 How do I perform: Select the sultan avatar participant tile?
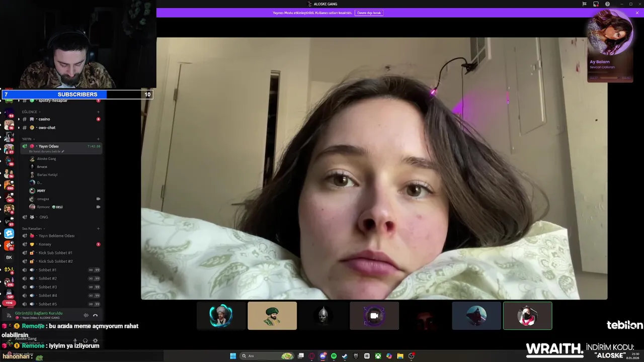[x=221, y=316]
